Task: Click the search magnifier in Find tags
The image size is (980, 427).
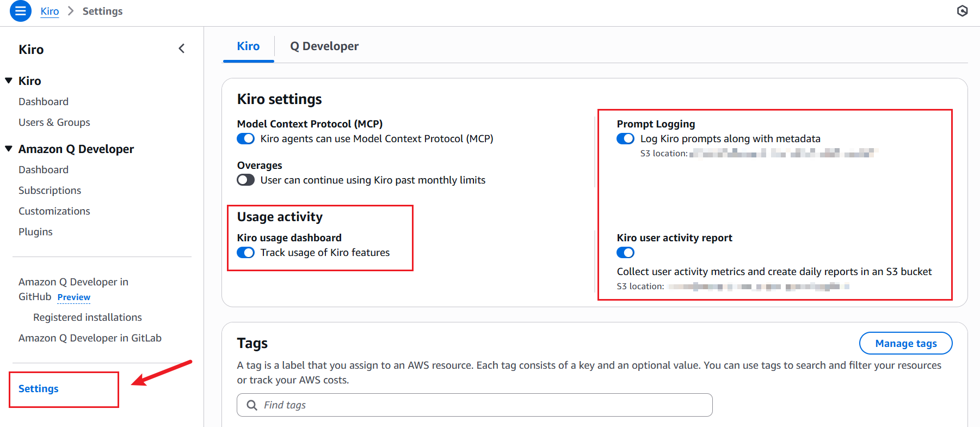Action: point(252,405)
